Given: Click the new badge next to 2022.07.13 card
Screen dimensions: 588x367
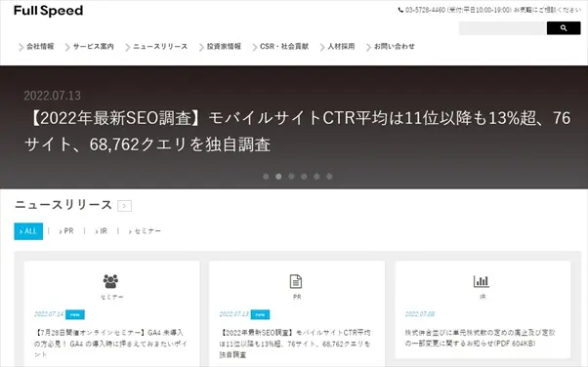Looking at the screenshot, I should pos(260,314).
